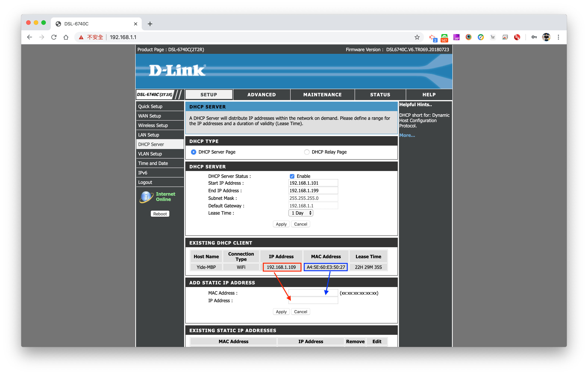Select the DHCP Server Page radio button
The height and width of the screenshot is (375, 588).
193,152
